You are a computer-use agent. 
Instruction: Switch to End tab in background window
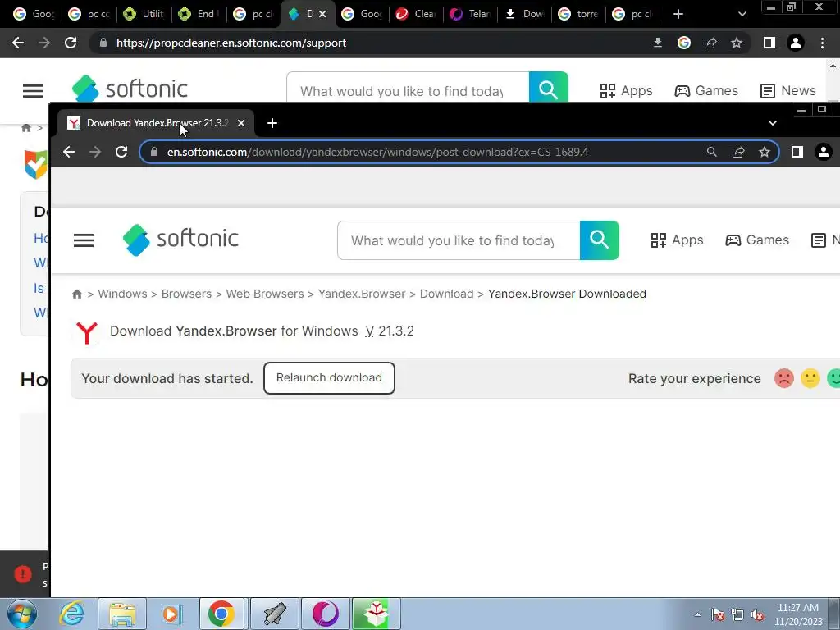pyautogui.click(x=199, y=14)
